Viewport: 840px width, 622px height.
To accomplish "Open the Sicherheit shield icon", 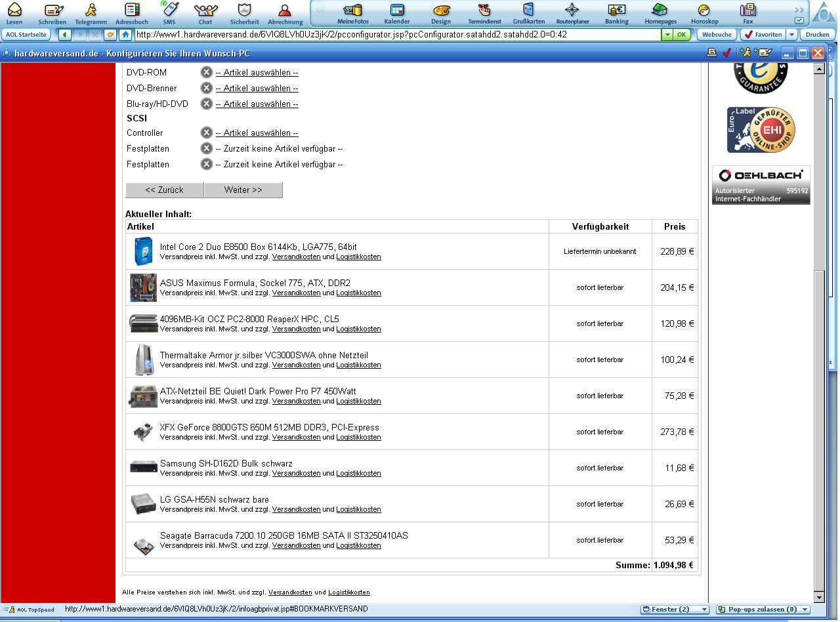I will (x=245, y=12).
